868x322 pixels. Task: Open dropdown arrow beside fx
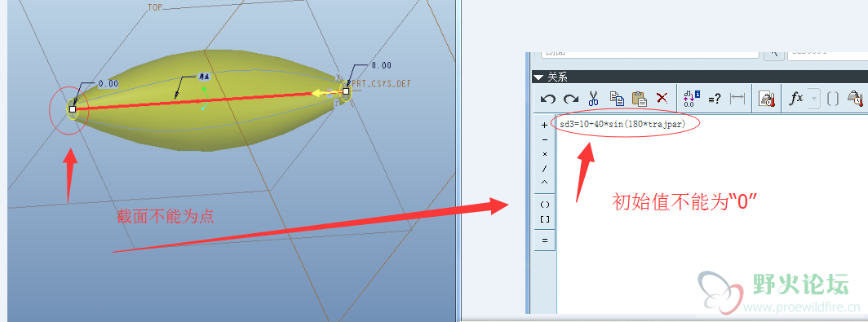pyautogui.click(x=814, y=99)
